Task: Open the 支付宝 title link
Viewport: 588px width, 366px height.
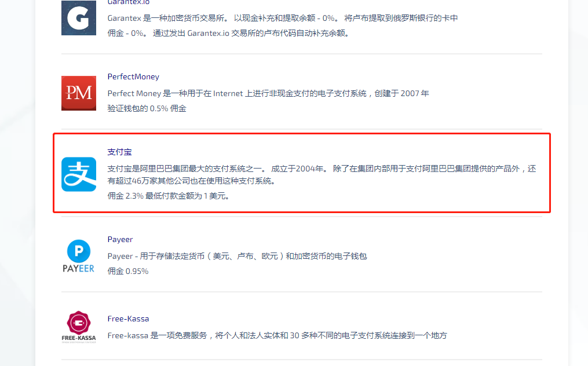Action: [x=120, y=152]
